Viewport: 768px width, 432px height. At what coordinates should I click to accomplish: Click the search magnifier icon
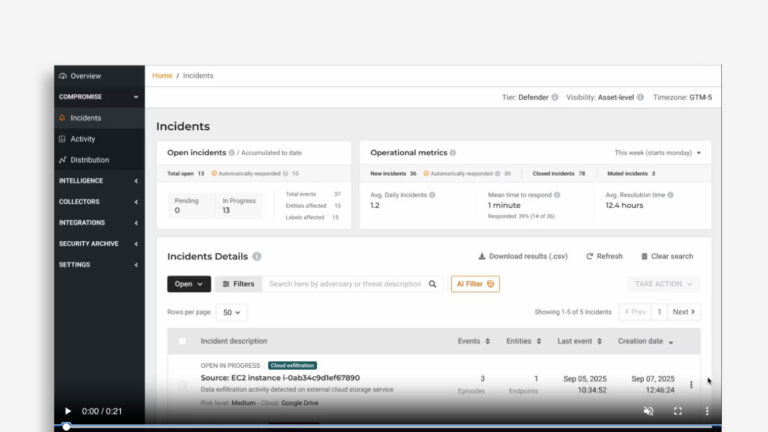click(433, 284)
